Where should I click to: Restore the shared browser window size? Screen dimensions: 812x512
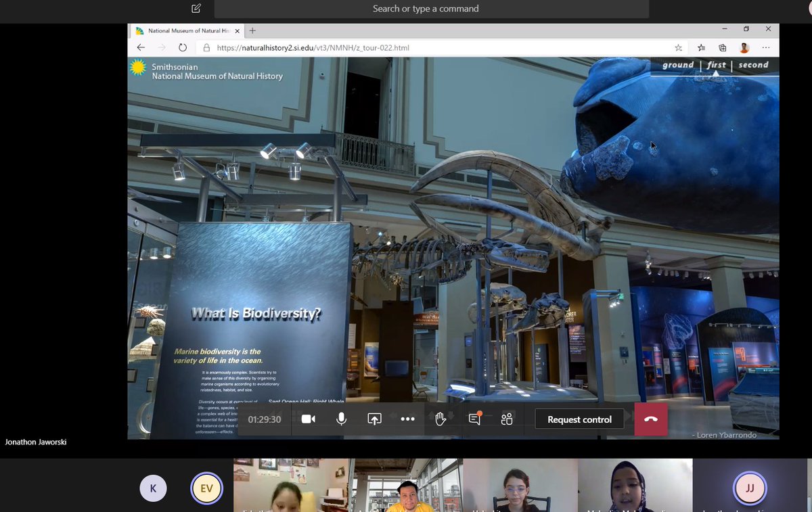tap(746, 29)
